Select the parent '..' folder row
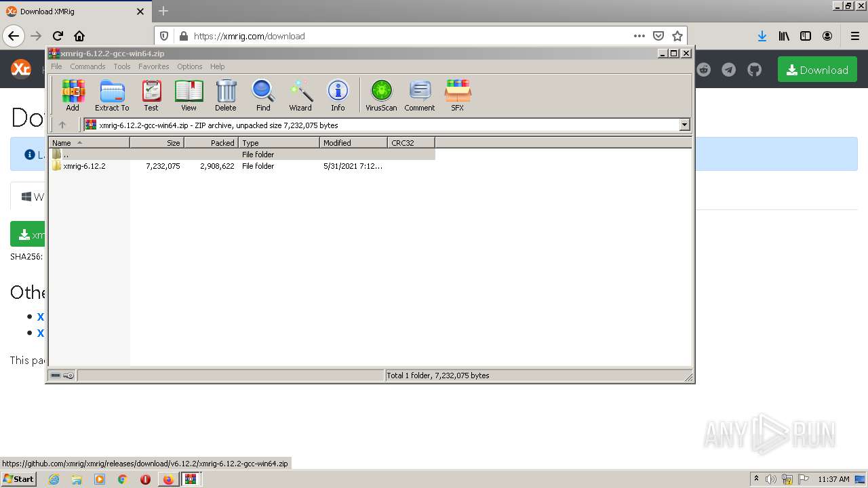The width and height of the screenshot is (868, 488). (x=242, y=155)
